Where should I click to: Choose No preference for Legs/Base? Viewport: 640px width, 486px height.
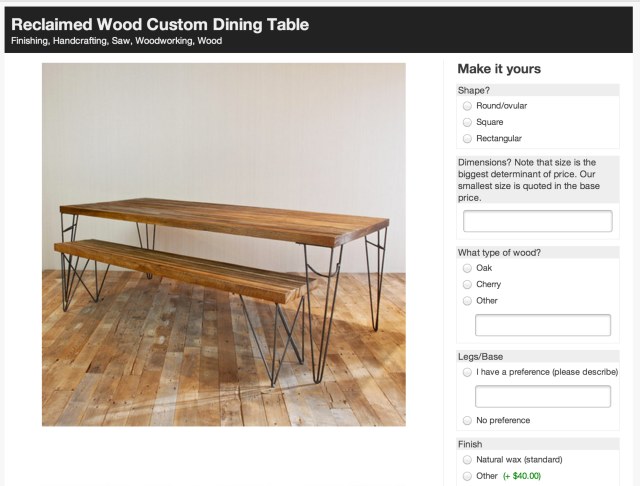(467, 420)
